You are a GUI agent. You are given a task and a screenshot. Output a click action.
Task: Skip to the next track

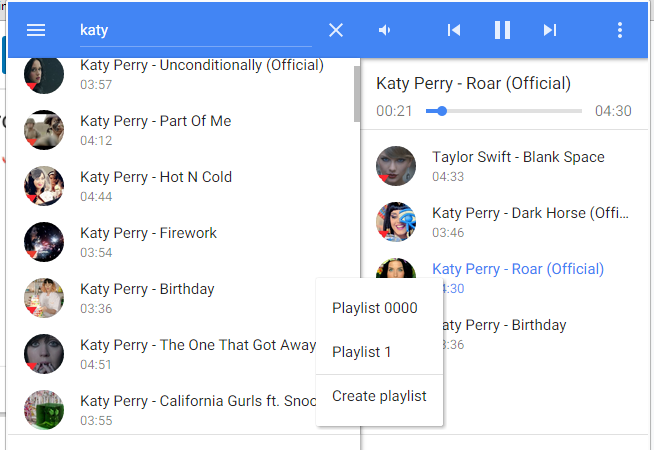coord(549,30)
